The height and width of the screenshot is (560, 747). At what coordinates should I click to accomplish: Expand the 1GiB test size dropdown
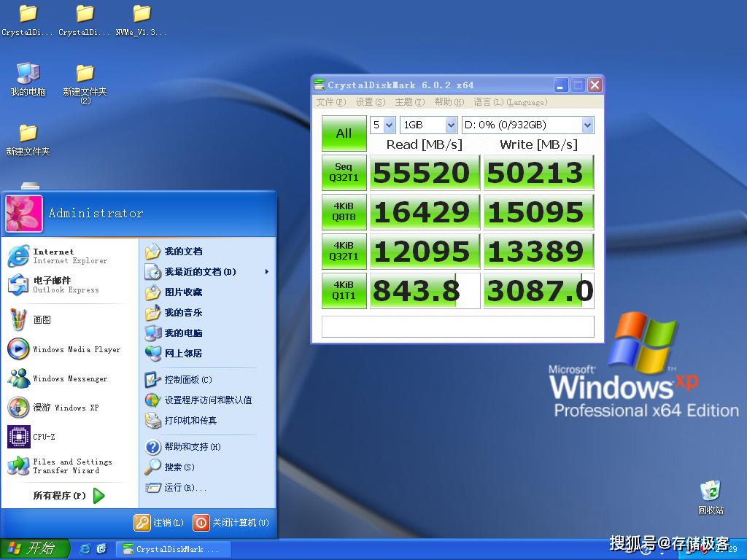tap(429, 125)
